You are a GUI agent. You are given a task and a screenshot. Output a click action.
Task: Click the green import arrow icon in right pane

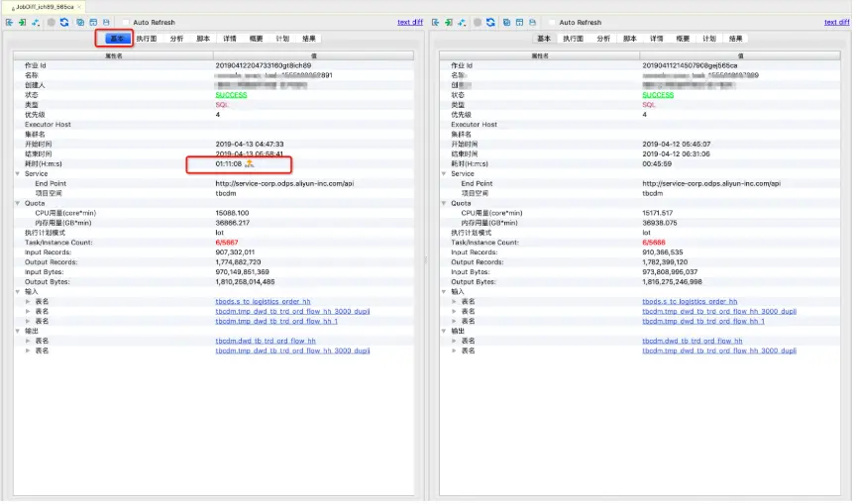(449, 23)
